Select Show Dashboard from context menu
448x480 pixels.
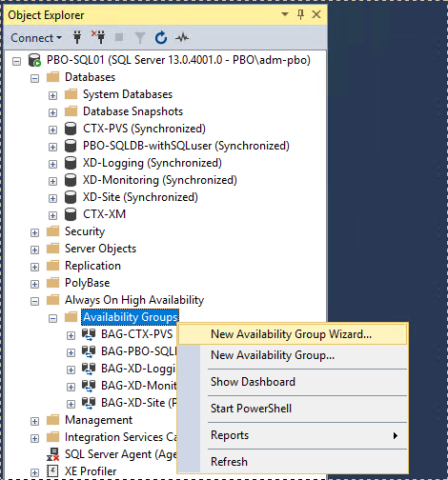click(x=293, y=382)
